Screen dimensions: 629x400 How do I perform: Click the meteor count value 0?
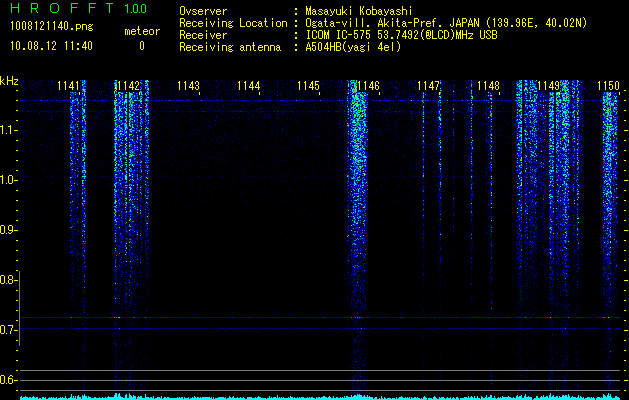click(x=142, y=46)
